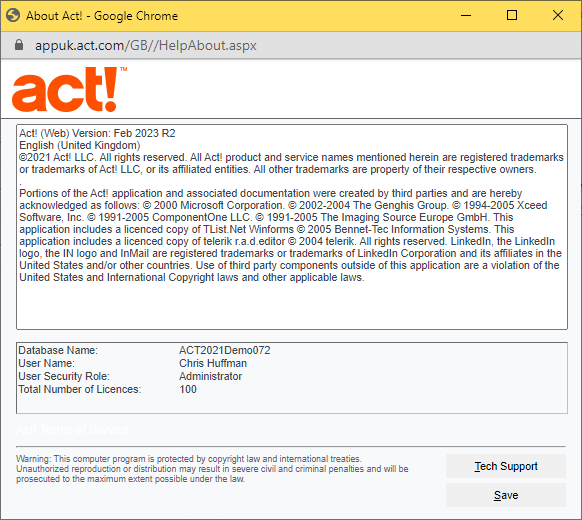The width and height of the screenshot is (582, 520).
Task: Click the padlock icon in address bar
Action: pos(19,45)
